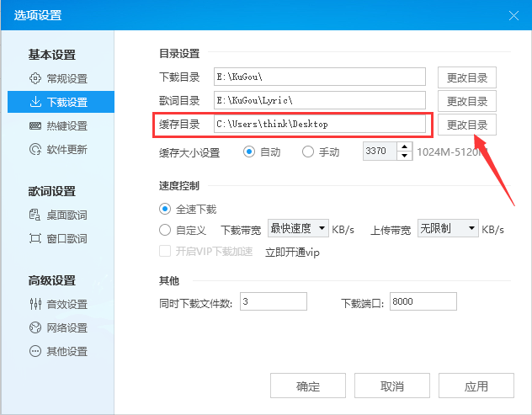Viewport: 532px width, 415px height.
Task: Close the 选项设置 dialog with X
Action: [x=513, y=15]
